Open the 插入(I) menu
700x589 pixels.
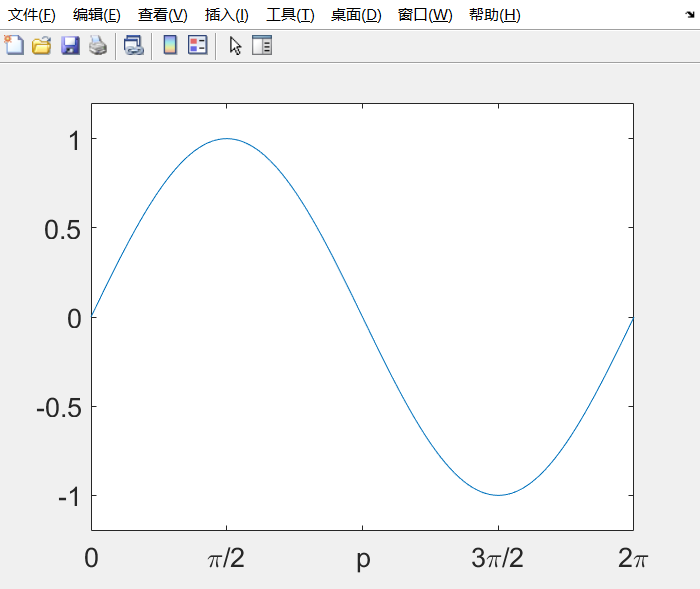[226, 15]
